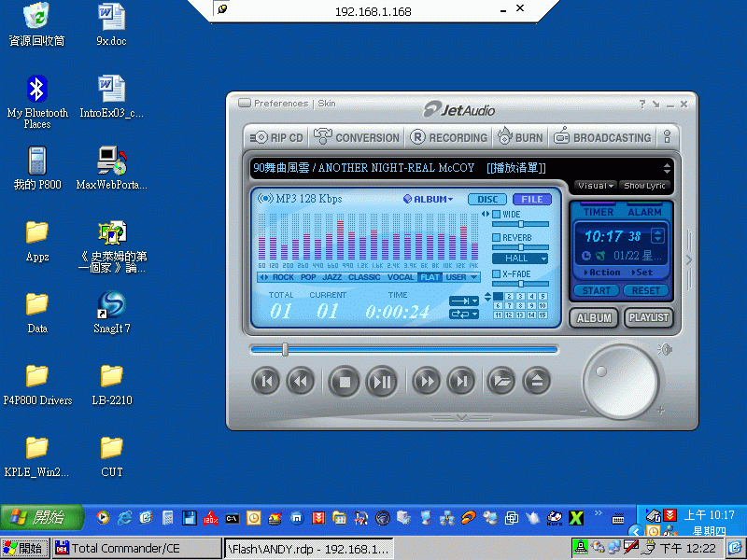
Task: Click the Internet Explorer quick launch icon
Action: click(x=124, y=518)
